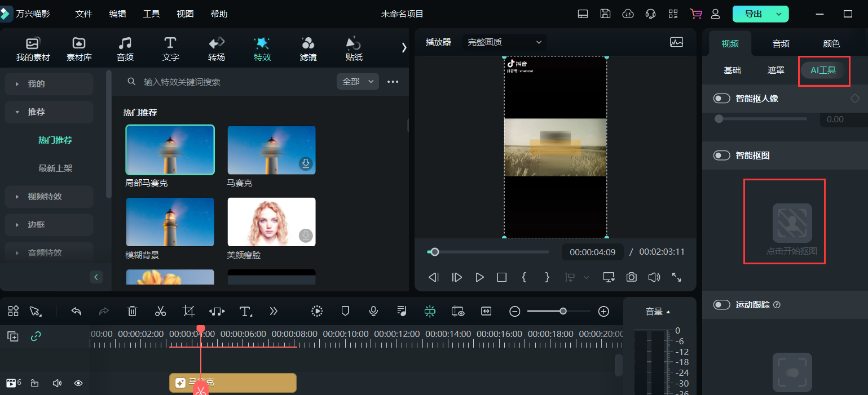Enable the 智能抠人像 toggle switch
This screenshot has height=395, width=868.
point(721,99)
